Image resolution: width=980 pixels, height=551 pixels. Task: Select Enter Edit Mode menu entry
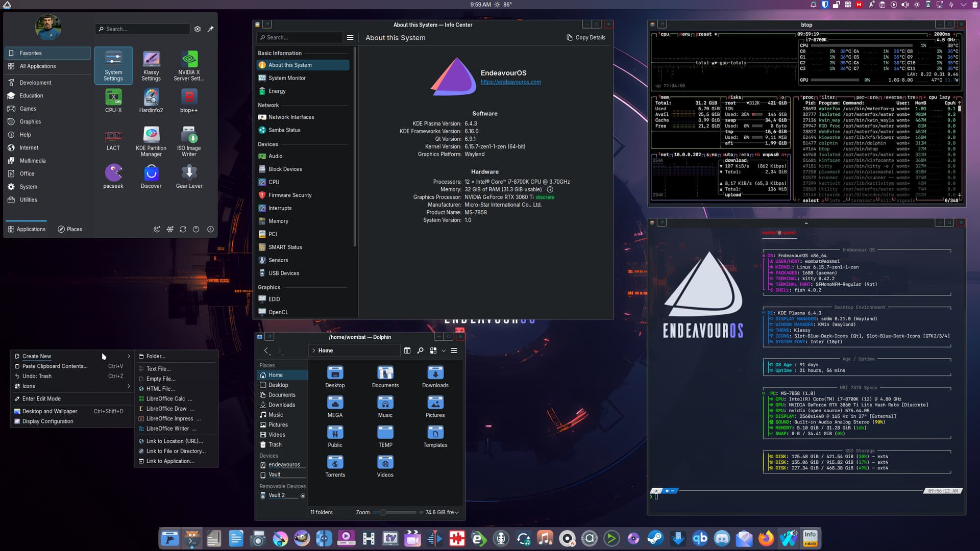72,399
